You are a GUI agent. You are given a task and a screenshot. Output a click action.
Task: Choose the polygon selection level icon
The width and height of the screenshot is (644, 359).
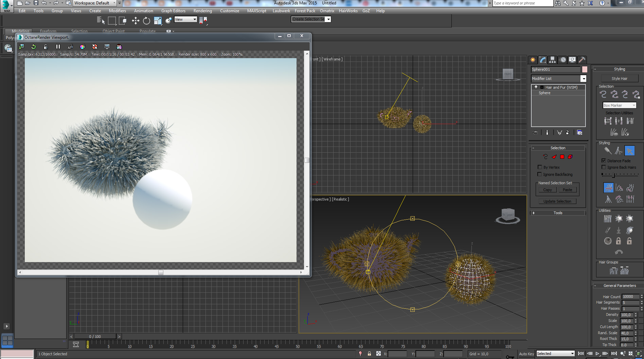(562, 157)
